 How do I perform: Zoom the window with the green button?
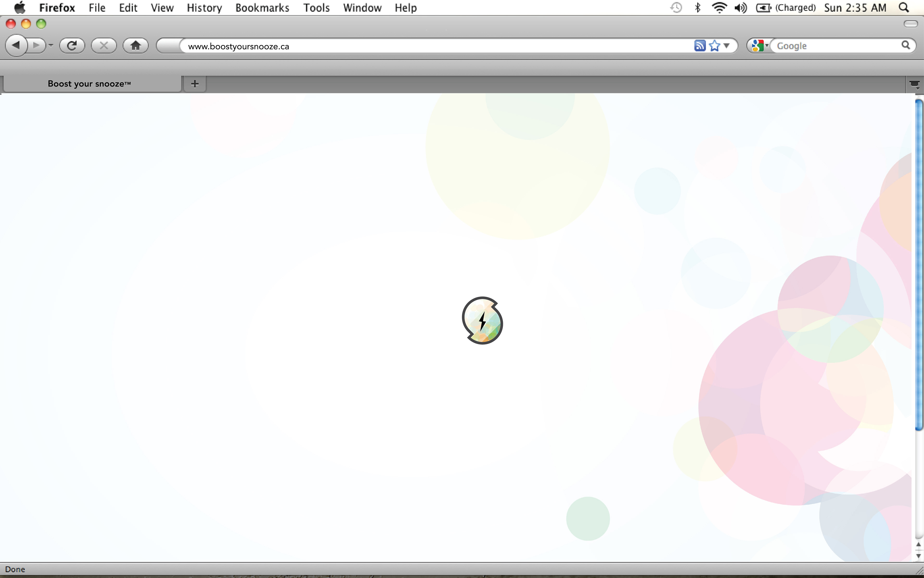[x=41, y=24]
